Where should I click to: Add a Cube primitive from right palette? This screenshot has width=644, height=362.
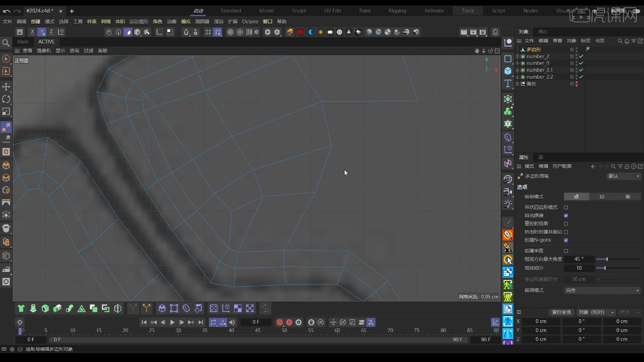click(508, 71)
